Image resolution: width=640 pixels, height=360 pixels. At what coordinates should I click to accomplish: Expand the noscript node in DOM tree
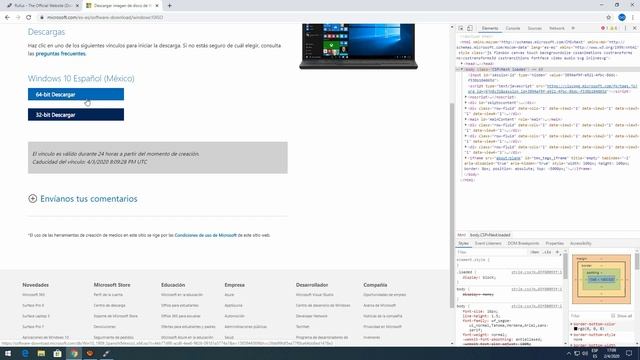tap(466, 97)
